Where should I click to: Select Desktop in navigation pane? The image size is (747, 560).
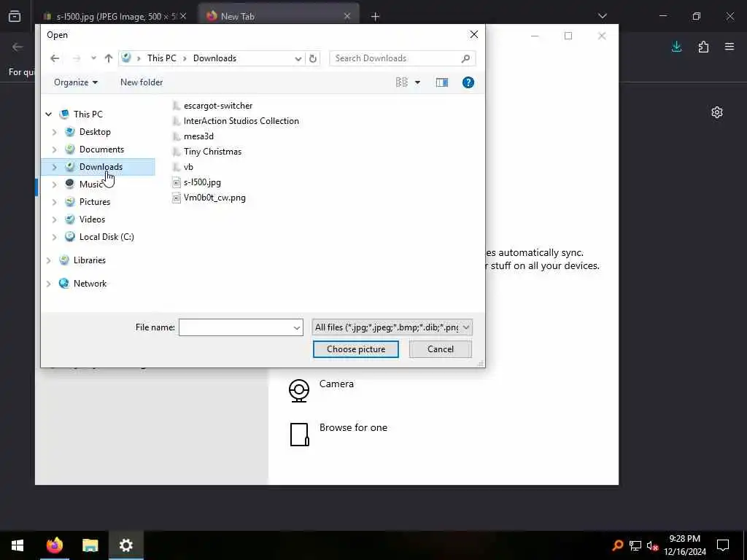point(95,132)
